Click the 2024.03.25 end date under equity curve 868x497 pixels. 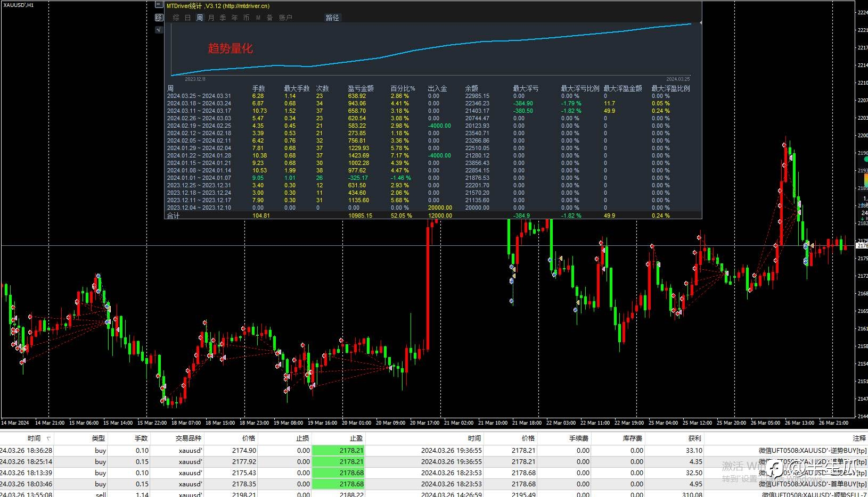678,79
